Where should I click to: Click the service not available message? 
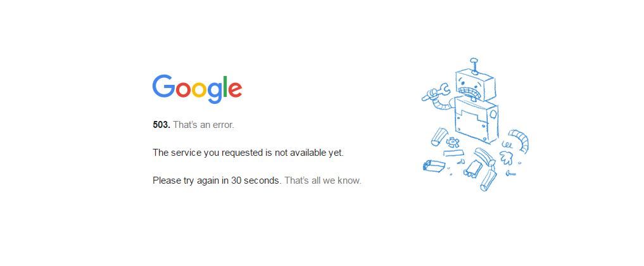(x=248, y=153)
